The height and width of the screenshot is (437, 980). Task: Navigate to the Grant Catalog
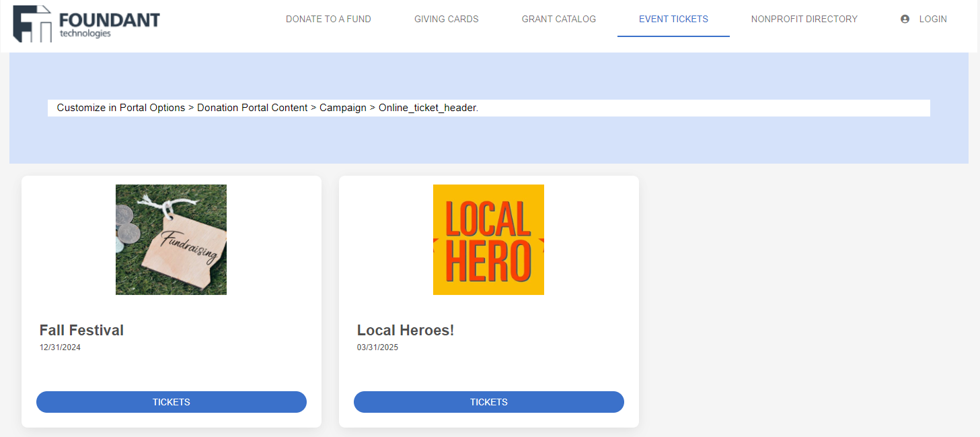pos(558,19)
